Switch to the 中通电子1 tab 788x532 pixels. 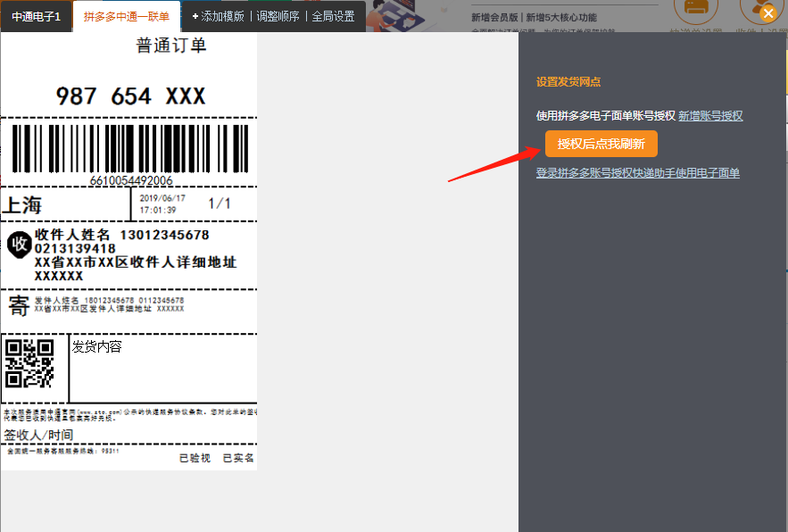tap(37, 17)
